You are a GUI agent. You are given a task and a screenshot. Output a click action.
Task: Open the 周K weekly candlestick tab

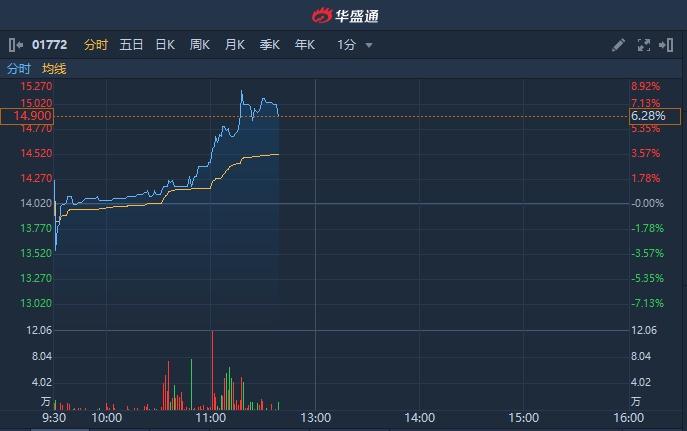[200, 45]
